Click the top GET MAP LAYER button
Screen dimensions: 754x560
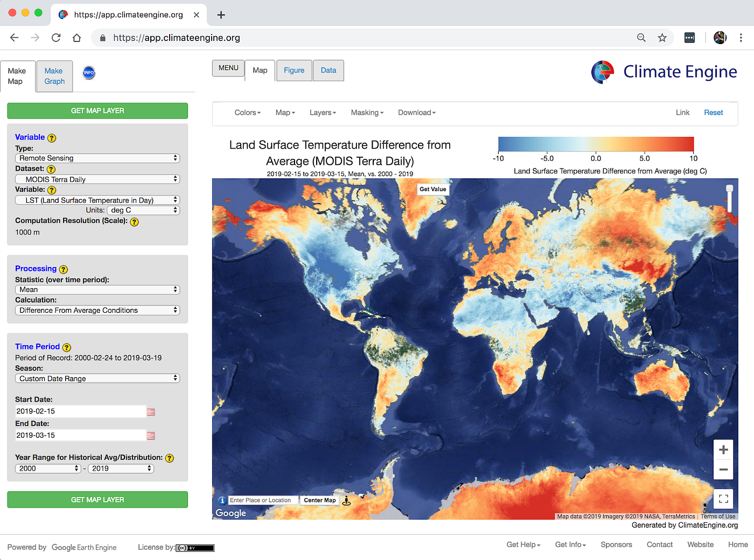(x=97, y=111)
